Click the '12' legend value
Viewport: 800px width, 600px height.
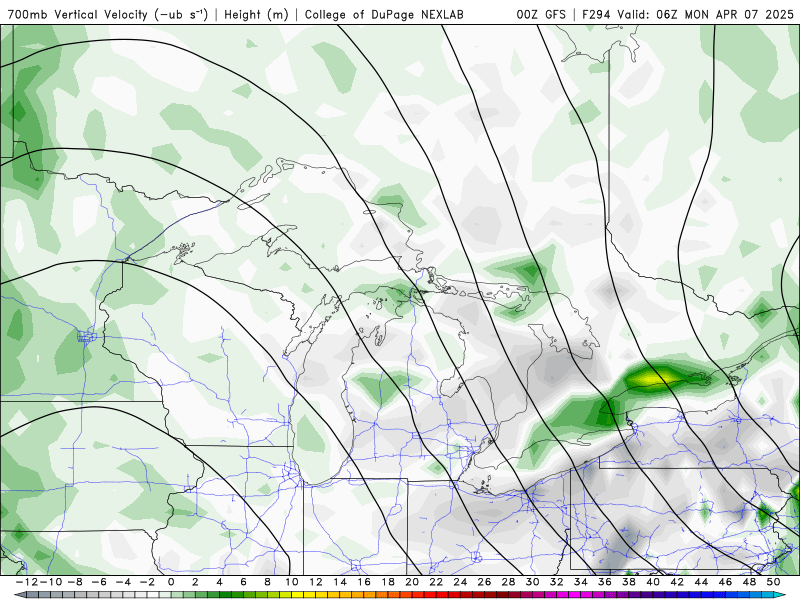(x=316, y=582)
